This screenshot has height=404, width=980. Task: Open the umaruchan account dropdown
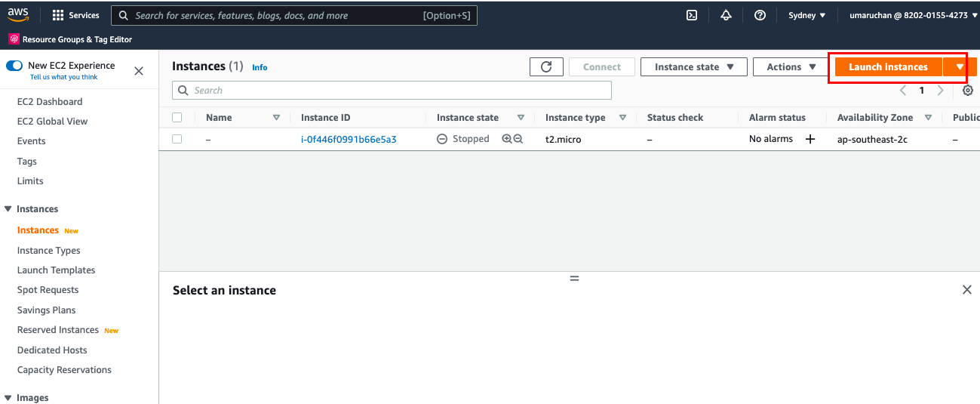pyautogui.click(x=914, y=15)
